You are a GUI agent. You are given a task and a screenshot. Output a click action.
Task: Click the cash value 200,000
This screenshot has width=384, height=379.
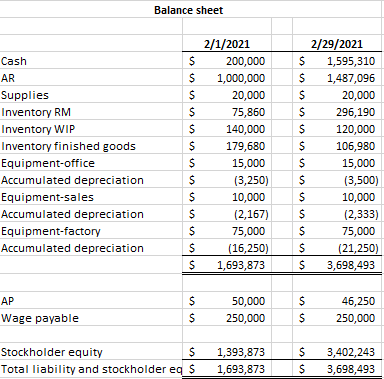click(246, 61)
